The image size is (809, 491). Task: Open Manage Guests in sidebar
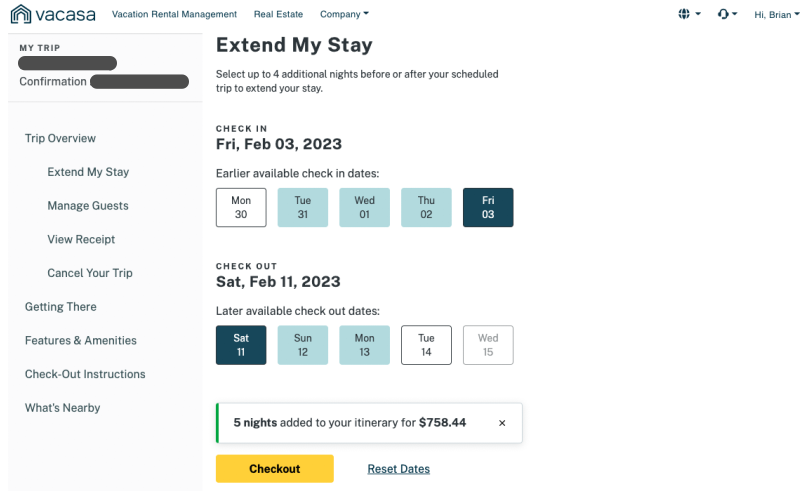point(88,206)
